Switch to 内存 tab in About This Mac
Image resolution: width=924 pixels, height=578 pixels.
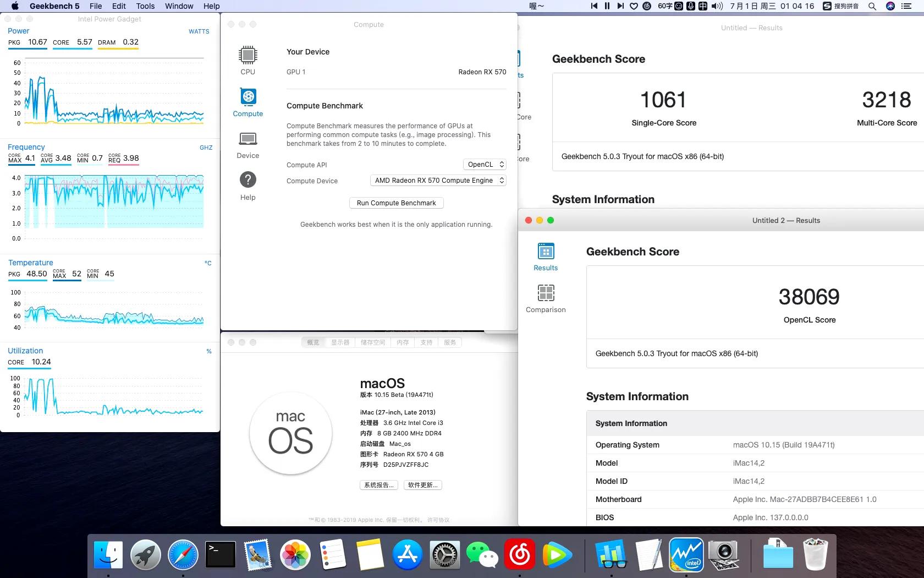403,342
